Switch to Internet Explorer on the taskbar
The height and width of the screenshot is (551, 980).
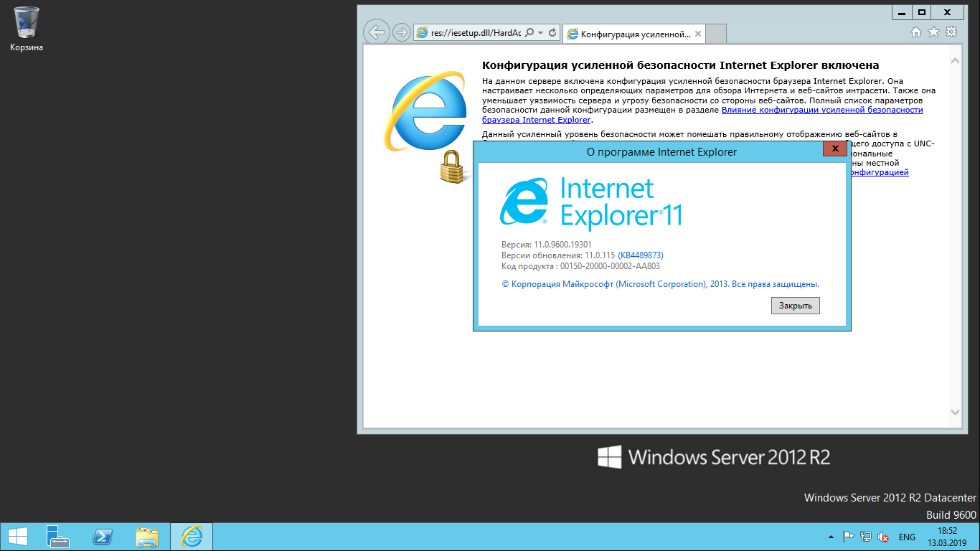click(192, 537)
